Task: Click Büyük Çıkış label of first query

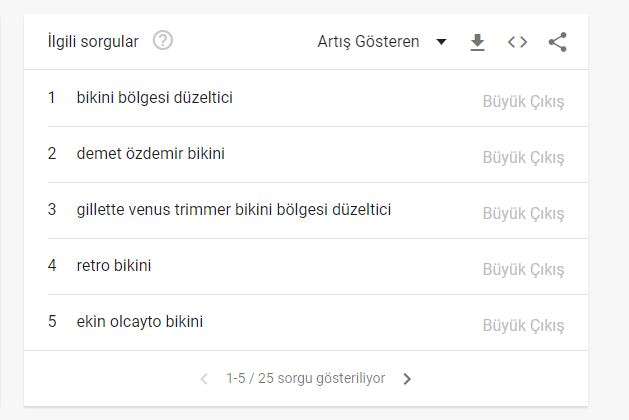Action: 523,101
